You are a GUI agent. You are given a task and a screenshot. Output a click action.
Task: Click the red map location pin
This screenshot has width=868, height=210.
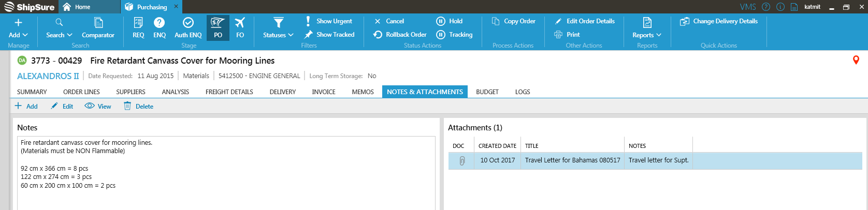pos(856,60)
